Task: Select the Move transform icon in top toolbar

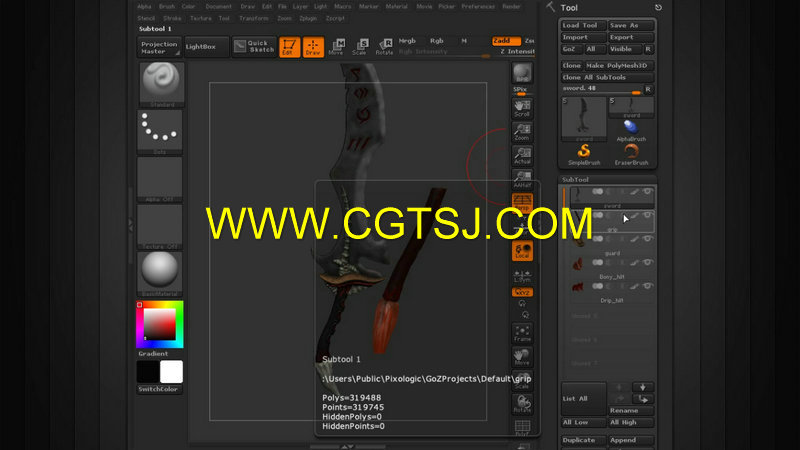Action: tap(336, 47)
